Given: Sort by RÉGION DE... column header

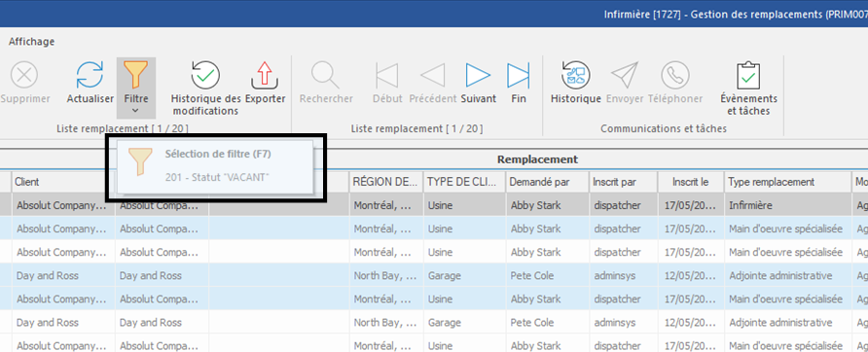Looking at the screenshot, I should pyautogui.click(x=386, y=182).
